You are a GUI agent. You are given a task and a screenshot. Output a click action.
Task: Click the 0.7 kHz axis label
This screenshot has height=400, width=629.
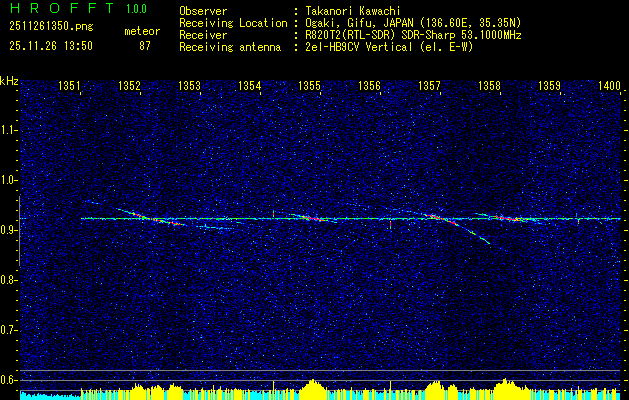7,330
